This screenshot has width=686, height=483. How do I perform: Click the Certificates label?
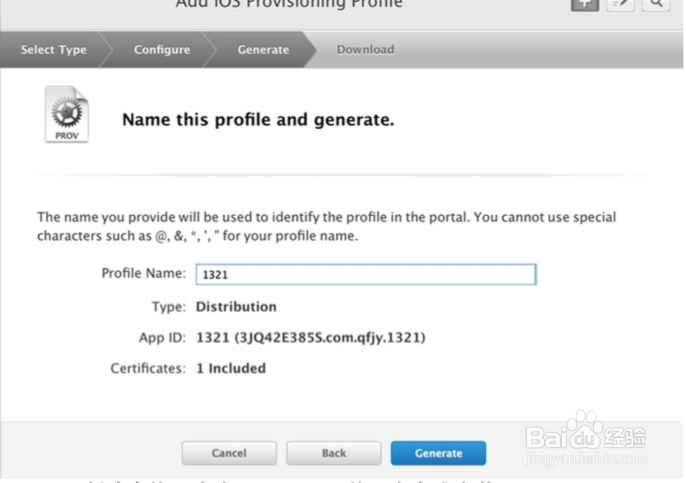[x=148, y=368]
